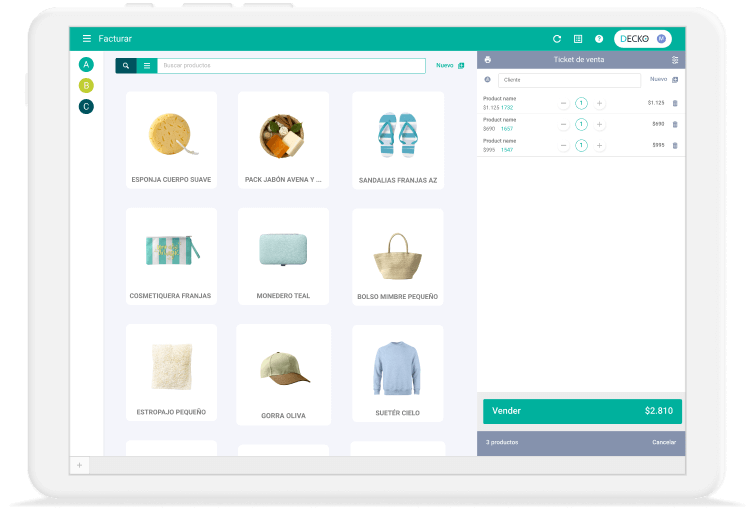Decrease quantity of the $690 product
Screen dimensions: 753x510
[x=563, y=124]
